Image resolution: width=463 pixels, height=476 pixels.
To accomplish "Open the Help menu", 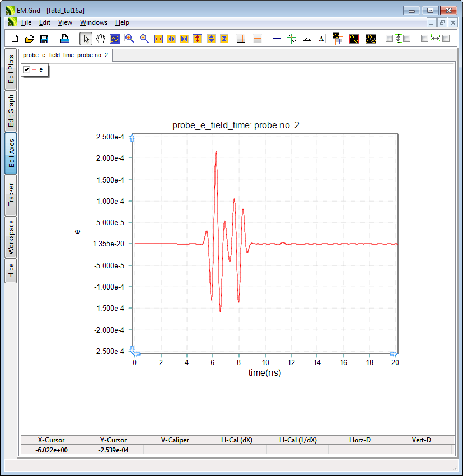I will pos(122,22).
